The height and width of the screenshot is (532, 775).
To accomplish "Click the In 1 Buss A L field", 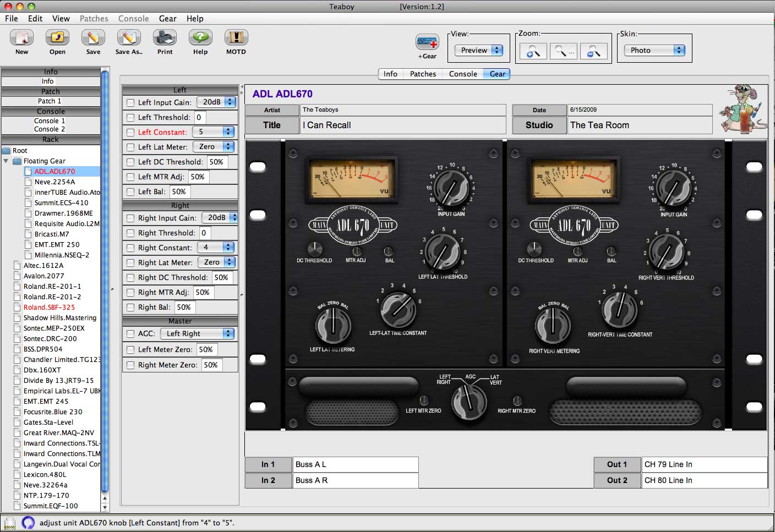I will (356, 464).
